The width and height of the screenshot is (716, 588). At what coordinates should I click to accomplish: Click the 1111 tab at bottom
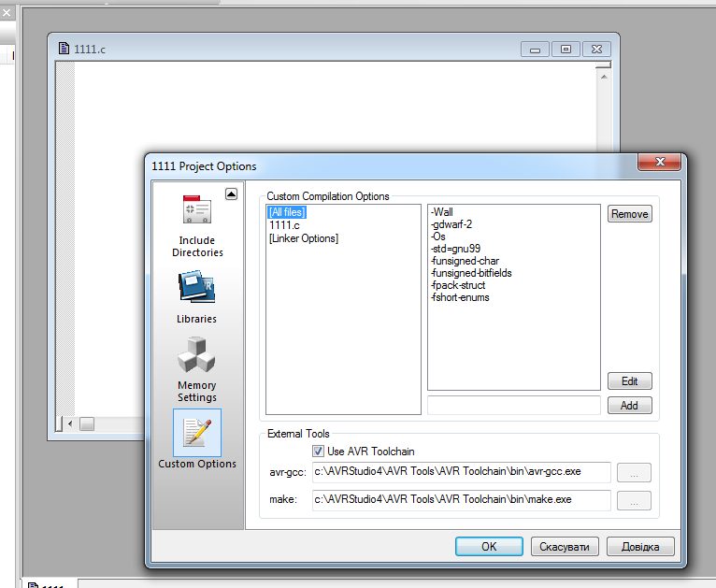48,584
